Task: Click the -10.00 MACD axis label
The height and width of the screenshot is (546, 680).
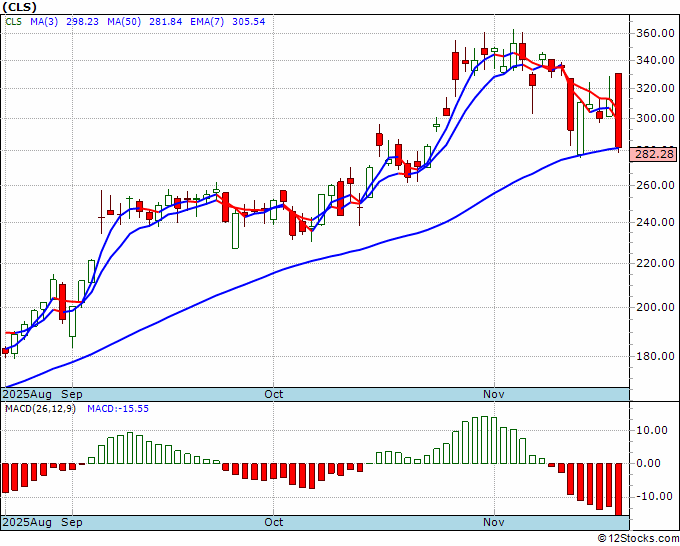Action: tap(655, 496)
